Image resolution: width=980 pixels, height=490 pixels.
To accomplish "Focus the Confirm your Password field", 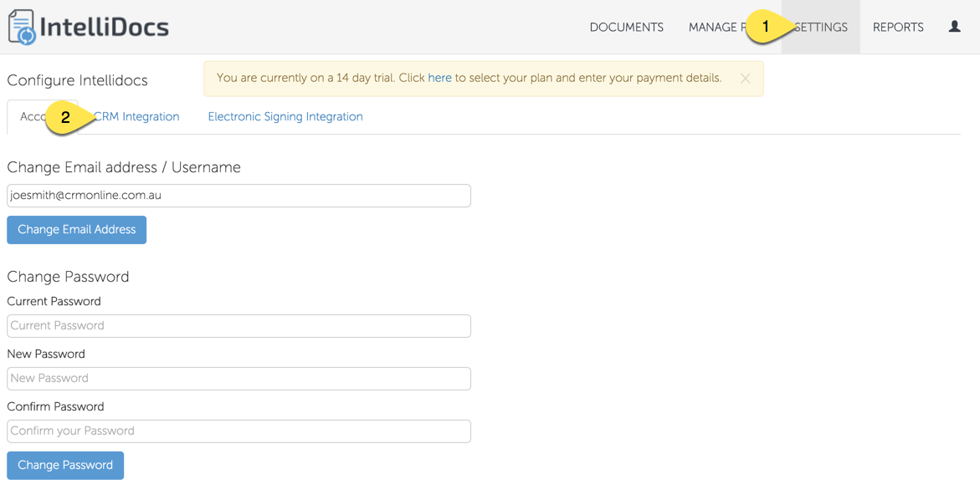I will 239,431.
